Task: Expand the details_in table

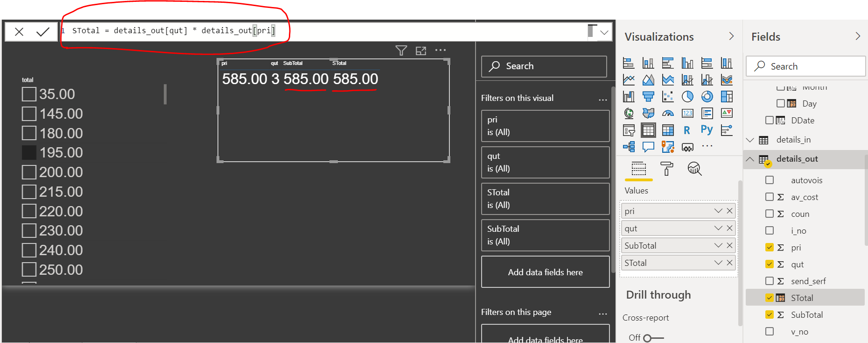Action: [750, 140]
